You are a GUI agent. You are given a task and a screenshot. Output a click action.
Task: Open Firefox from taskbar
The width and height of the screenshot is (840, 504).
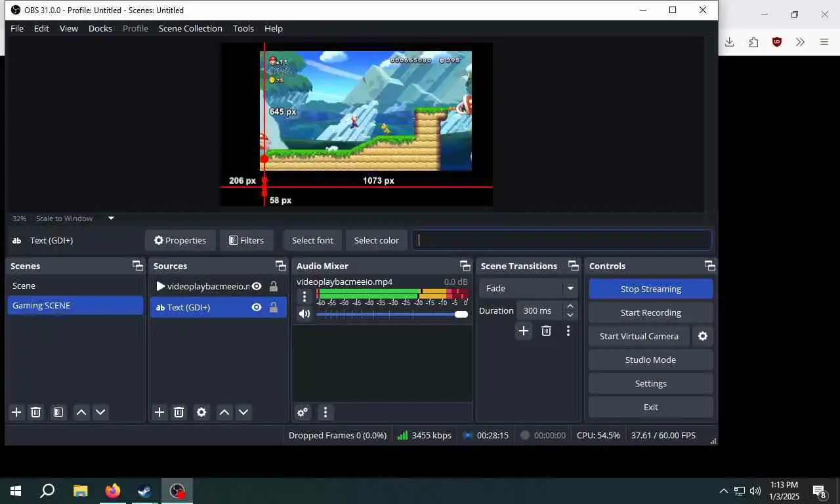coord(113,491)
